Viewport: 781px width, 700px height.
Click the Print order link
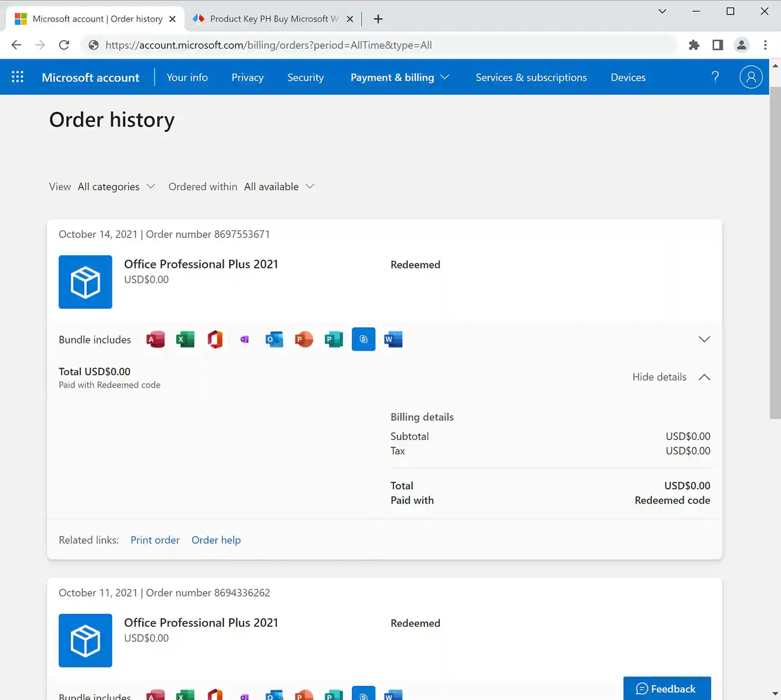[155, 540]
